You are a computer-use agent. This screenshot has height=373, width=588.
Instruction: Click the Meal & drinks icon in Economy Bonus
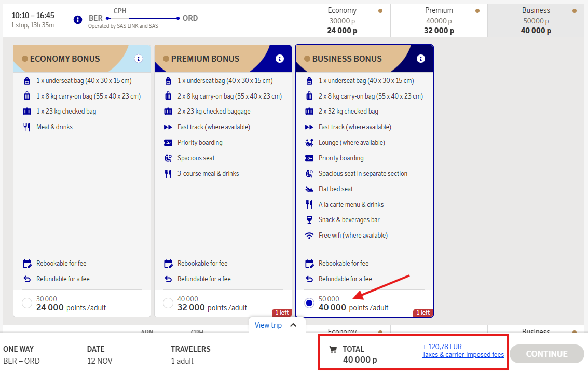(x=27, y=127)
